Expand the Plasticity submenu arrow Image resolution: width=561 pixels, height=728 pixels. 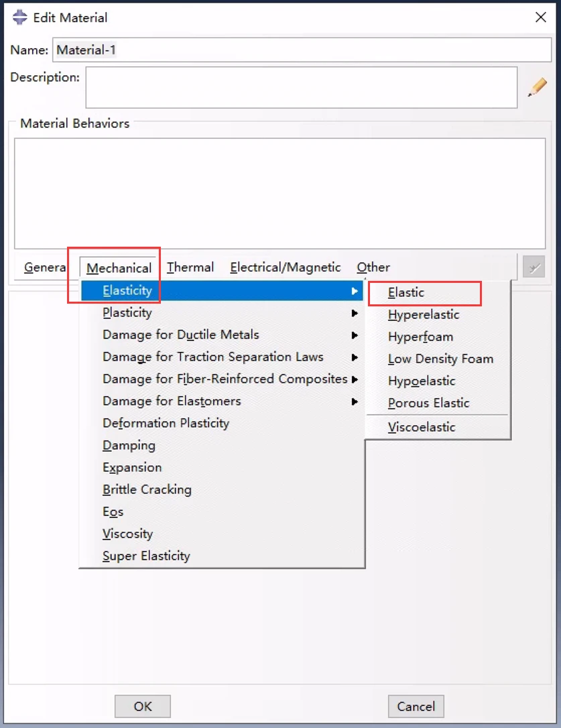pyautogui.click(x=355, y=313)
